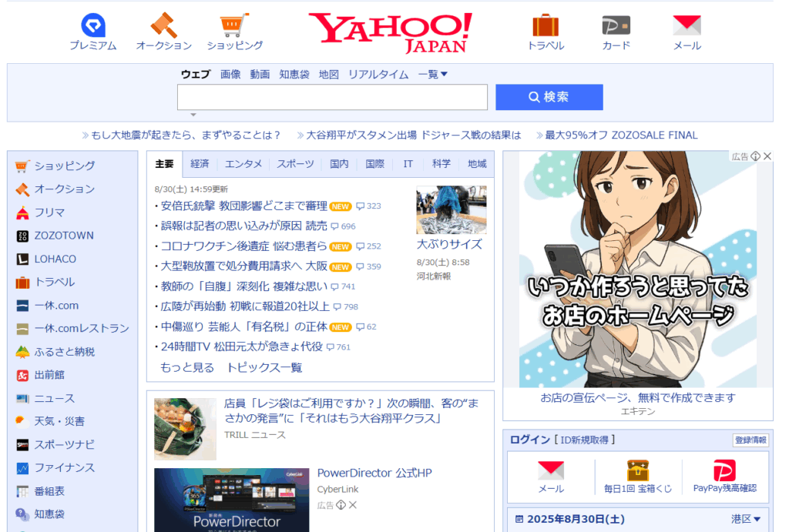789x532 pixels.
Task: Open the 大ぶりサイズ news photo thumbnail
Action: (x=451, y=209)
